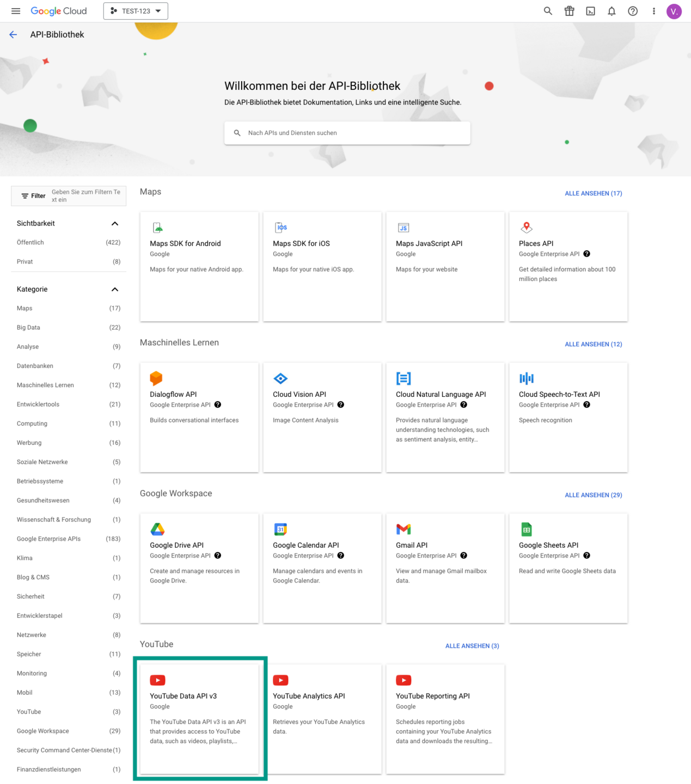Image resolution: width=691 pixels, height=784 pixels.
Task: Open the gift icon in top bar
Action: pyautogui.click(x=569, y=11)
